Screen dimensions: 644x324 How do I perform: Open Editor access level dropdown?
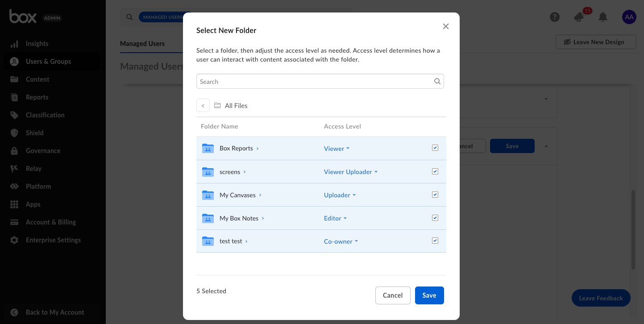click(x=335, y=218)
